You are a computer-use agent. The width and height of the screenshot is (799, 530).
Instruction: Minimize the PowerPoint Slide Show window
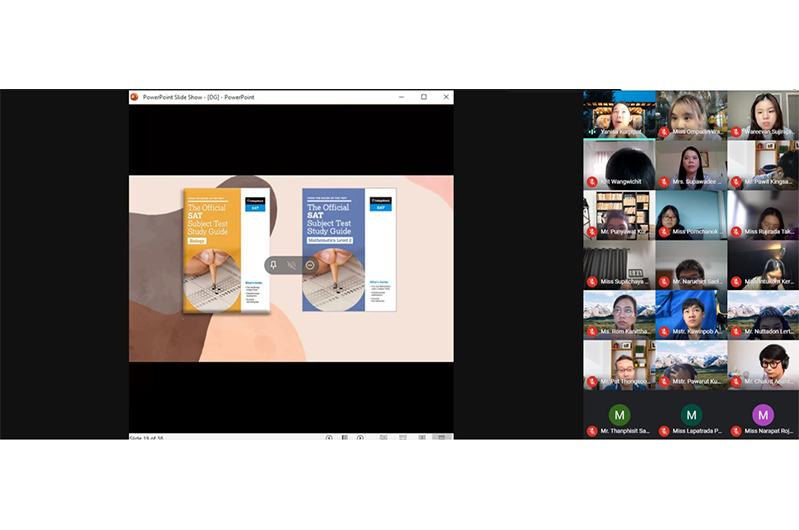point(402,97)
